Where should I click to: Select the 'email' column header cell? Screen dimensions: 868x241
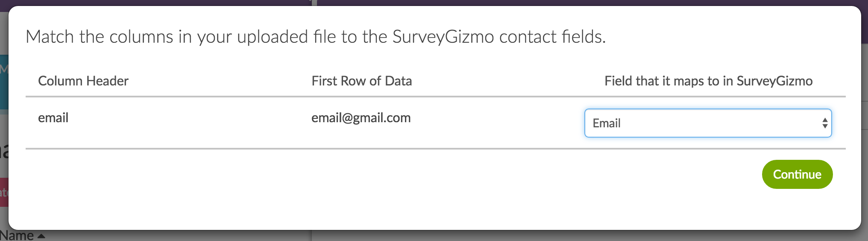click(x=53, y=118)
